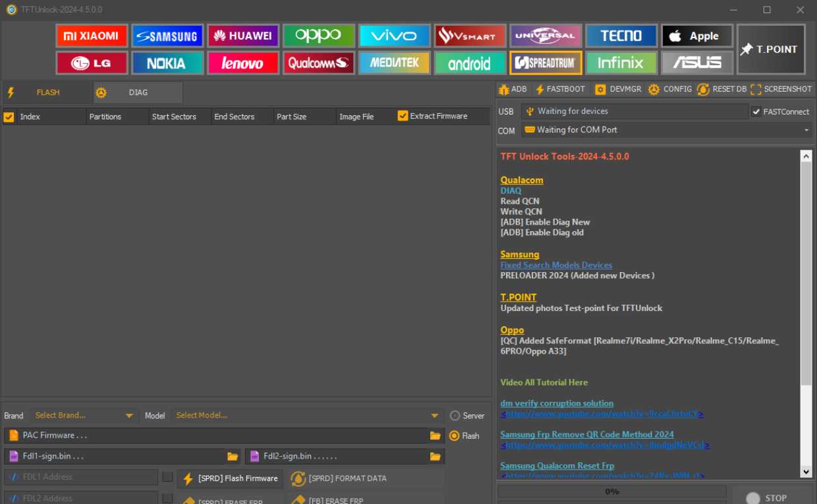Uncheck the Extract Firmware option

point(402,115)
